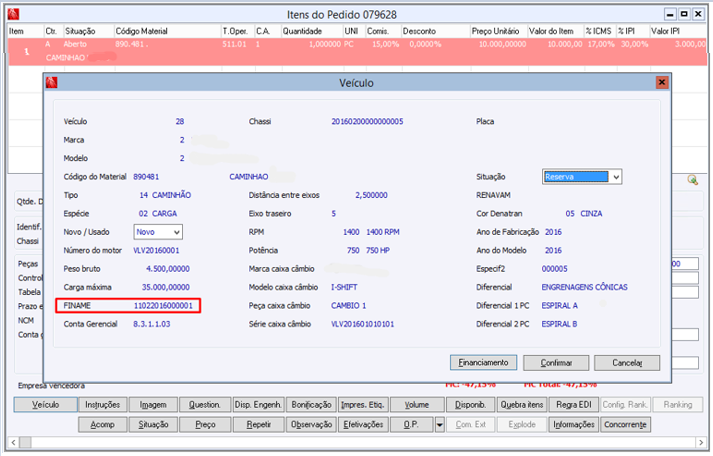Image resolution: width=713 pixels, height=456 pixels.
Task: Click the Volume button
Action: (417, 405)
